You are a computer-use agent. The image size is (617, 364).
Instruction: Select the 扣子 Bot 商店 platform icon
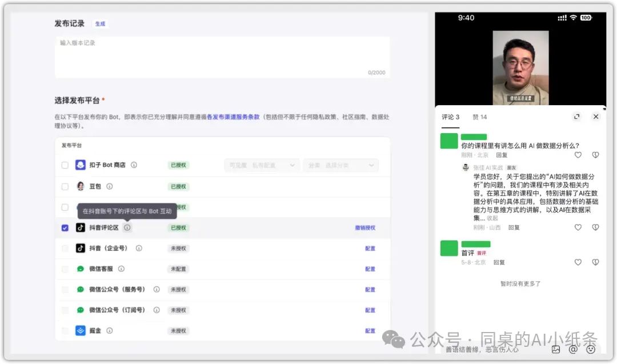(x=81, y=165)
